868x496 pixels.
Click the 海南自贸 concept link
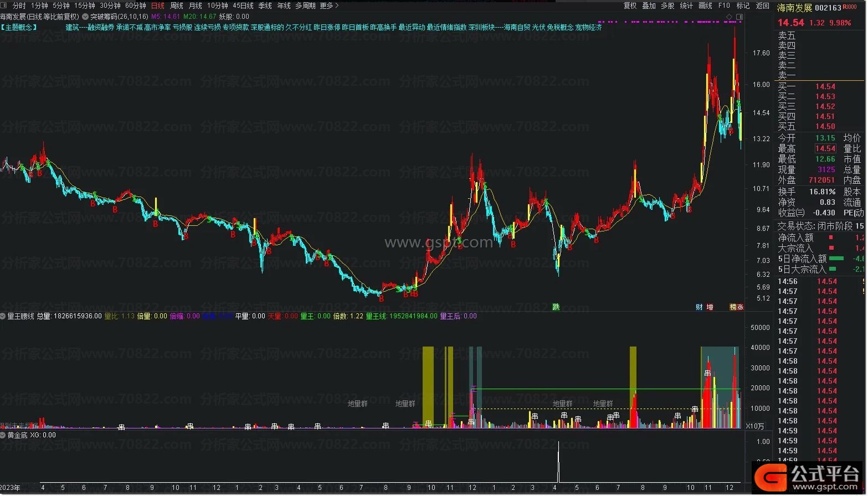click(517, 27)
